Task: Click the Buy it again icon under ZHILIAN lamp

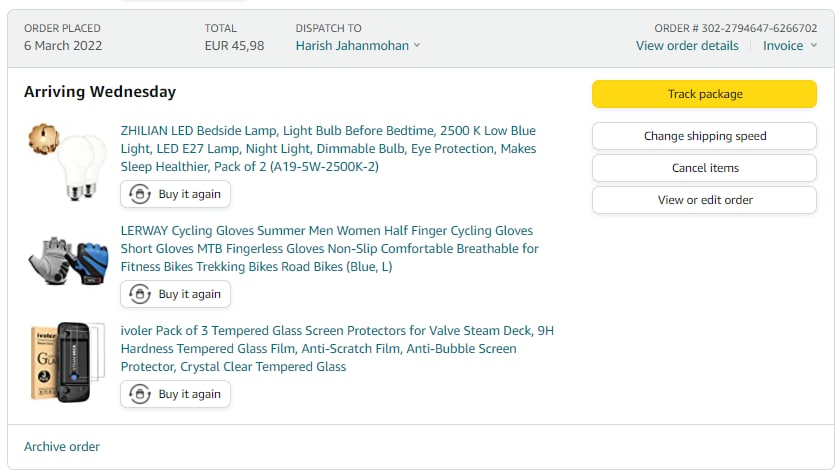Action: (140, 194)
